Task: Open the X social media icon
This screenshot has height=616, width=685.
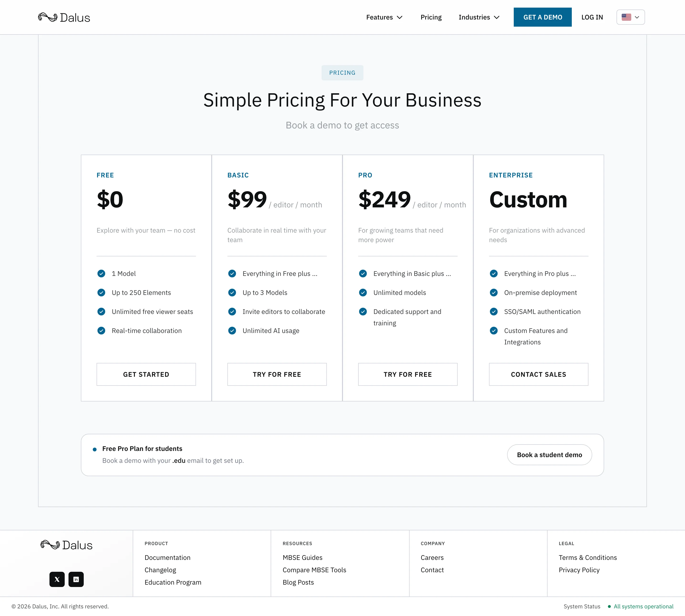Action: click(x=57, y=579)
